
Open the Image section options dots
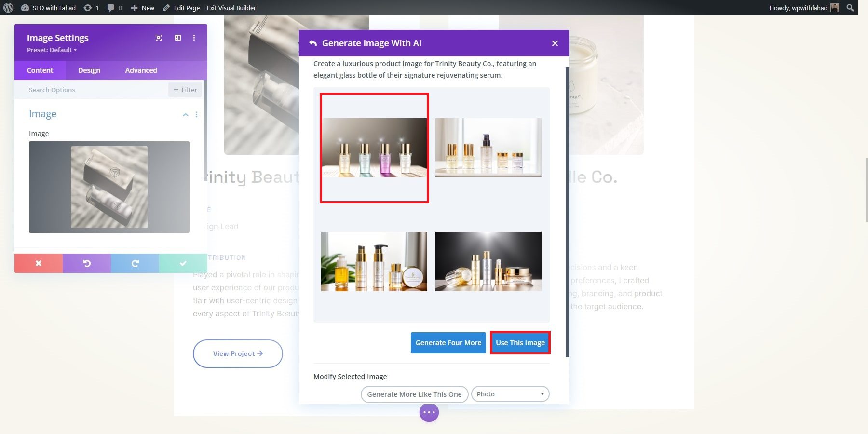pos(196,115)
